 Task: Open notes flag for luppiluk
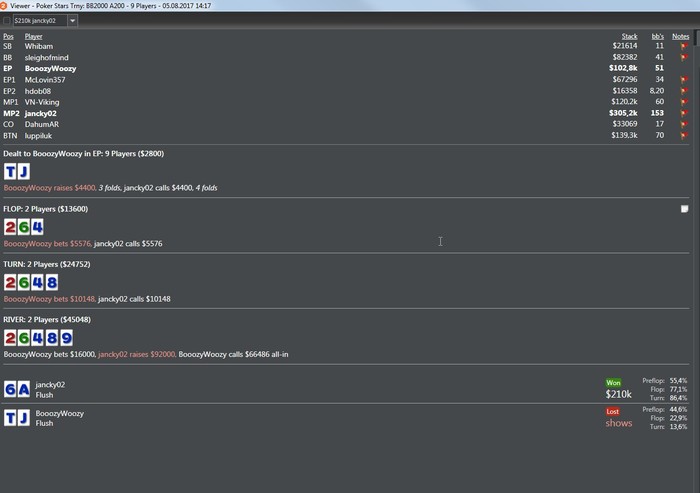click(x=683, y=135)
